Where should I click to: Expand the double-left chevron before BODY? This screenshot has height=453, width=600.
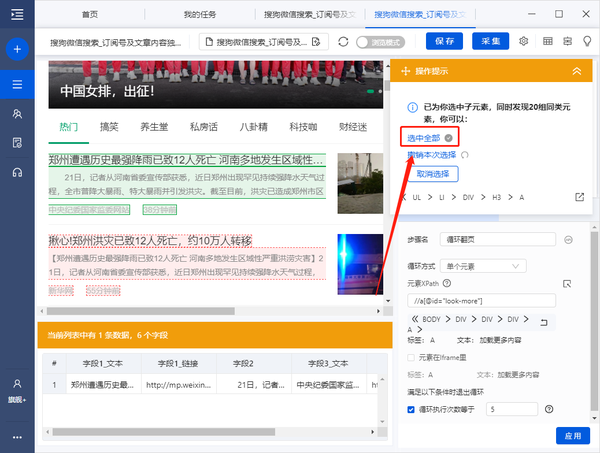point(415,318)
